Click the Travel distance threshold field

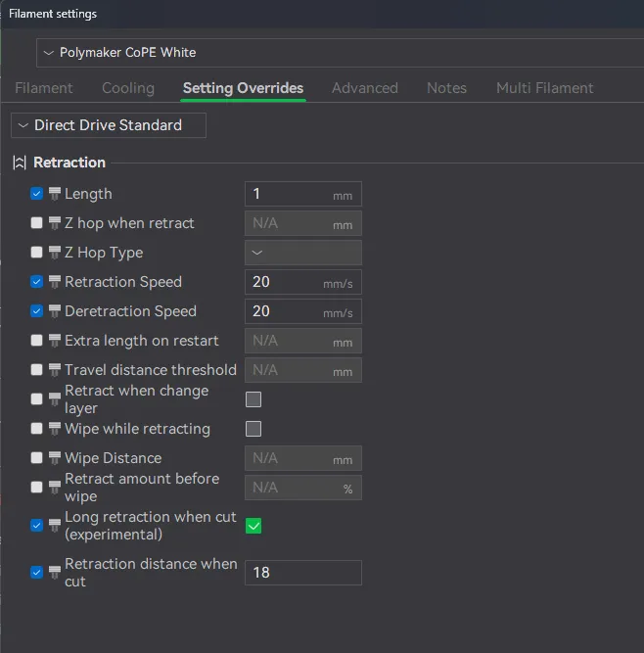(x=303, y=370)
